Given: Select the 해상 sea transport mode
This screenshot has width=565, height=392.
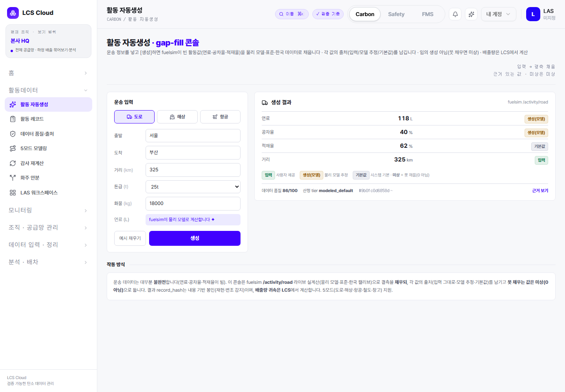Looking at the screenshot, I should click(177, 117).
